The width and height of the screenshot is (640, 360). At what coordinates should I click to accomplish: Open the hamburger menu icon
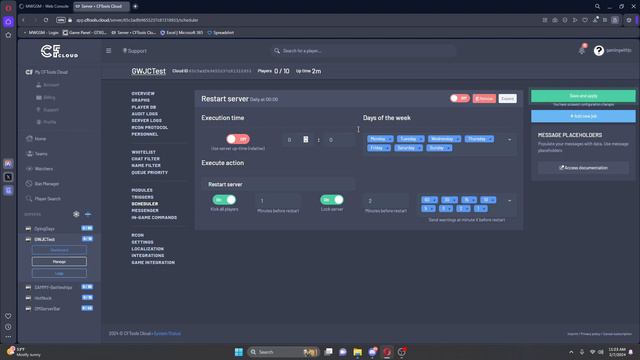109,51
